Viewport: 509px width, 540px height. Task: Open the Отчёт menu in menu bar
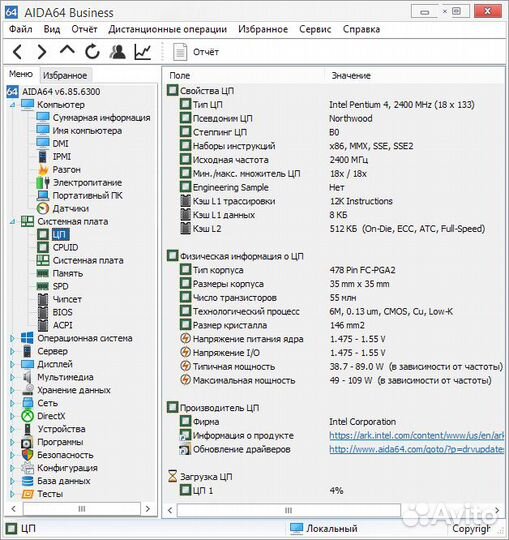(84, 29)
